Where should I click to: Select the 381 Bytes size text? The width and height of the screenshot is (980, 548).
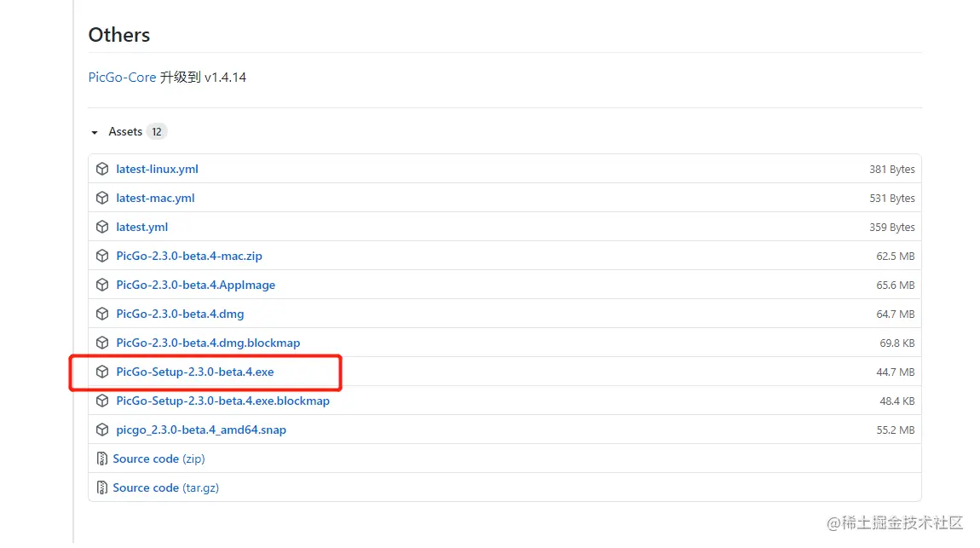(892, 170)
